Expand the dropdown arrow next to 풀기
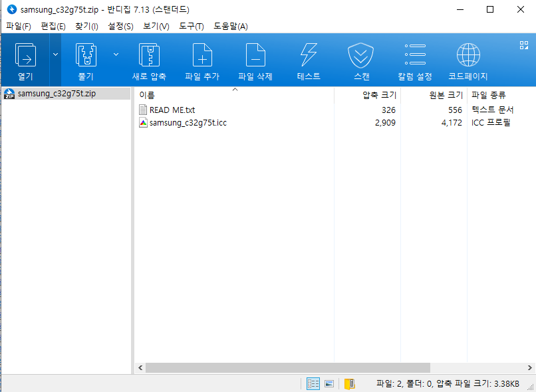 116,54
